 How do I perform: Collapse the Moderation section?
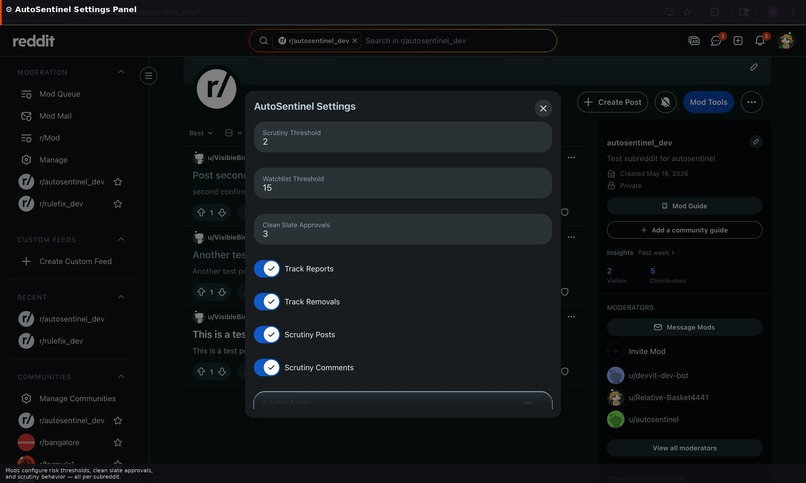click(121, 72)
